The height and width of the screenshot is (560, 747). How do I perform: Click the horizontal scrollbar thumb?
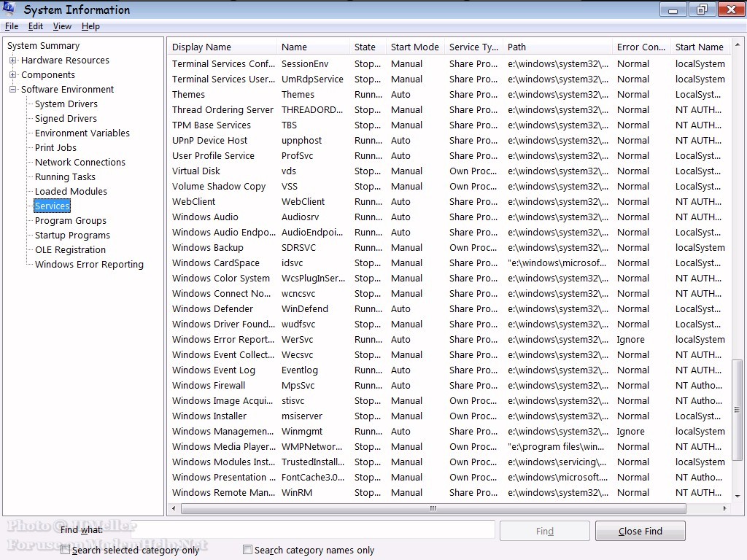click(433, 508)
